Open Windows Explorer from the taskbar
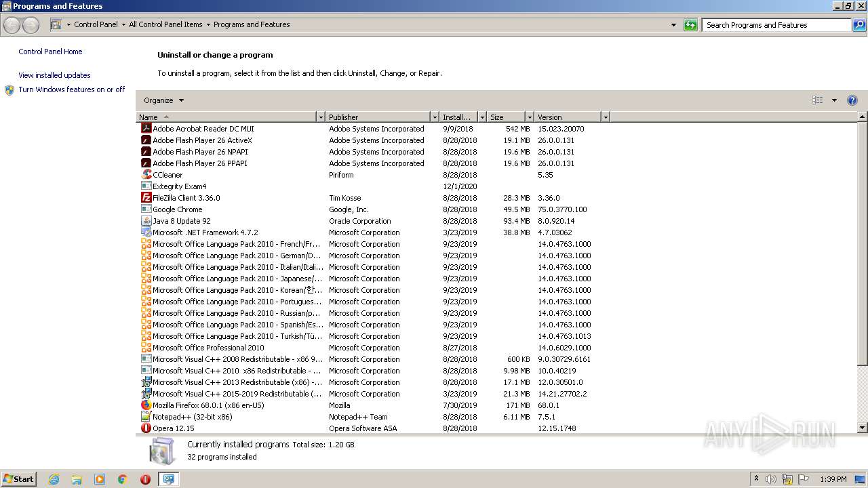The height and width of the screenshot is (488, 868). click(x=77, y=479)
